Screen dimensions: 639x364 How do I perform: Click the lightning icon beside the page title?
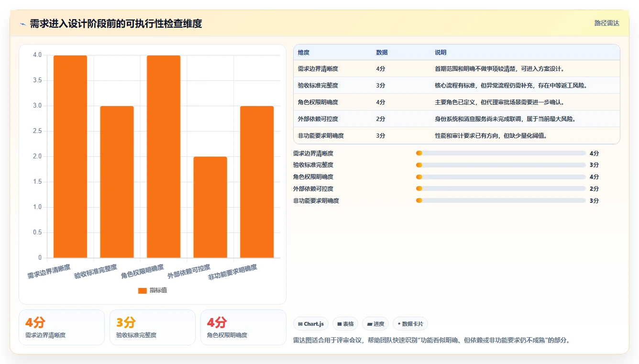tap(23, 24)
